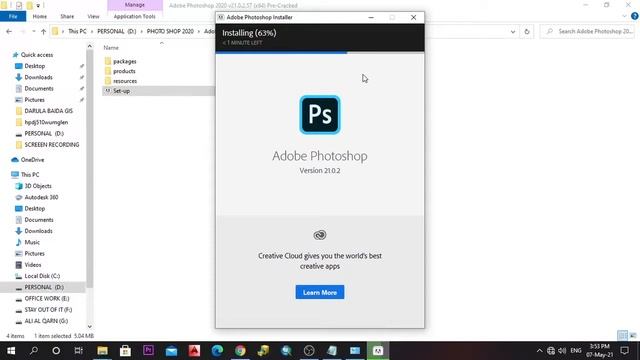Click navigation pane scroll-up arrow
This screenshot has width=640, height=360.
(90, 47)
